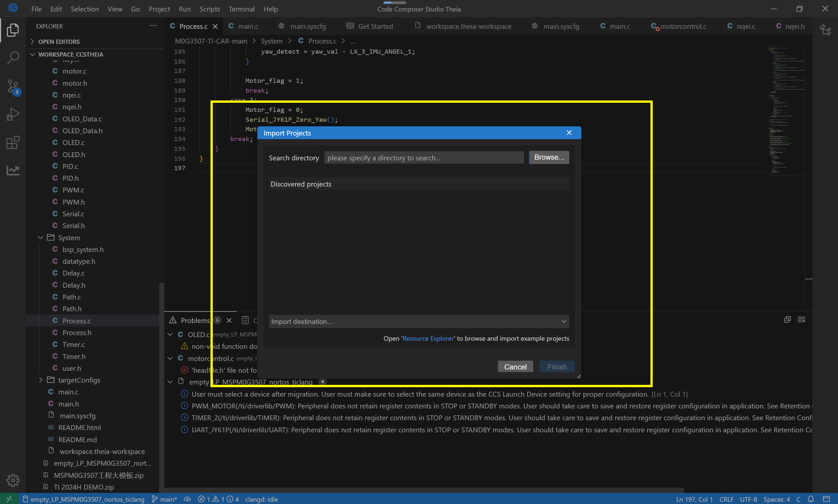Click the Resource Explorer link

tap(427, 338)
